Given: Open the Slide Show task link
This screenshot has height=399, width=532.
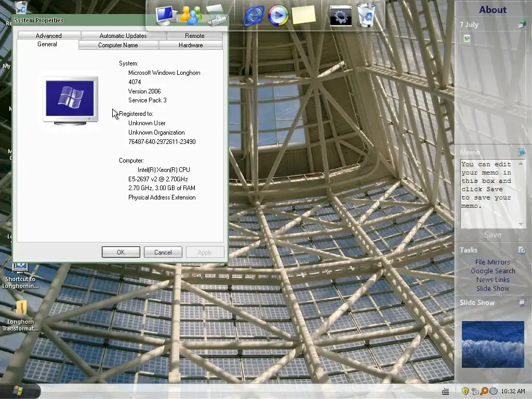Looking at the screenshot, I should pos(493,288).
